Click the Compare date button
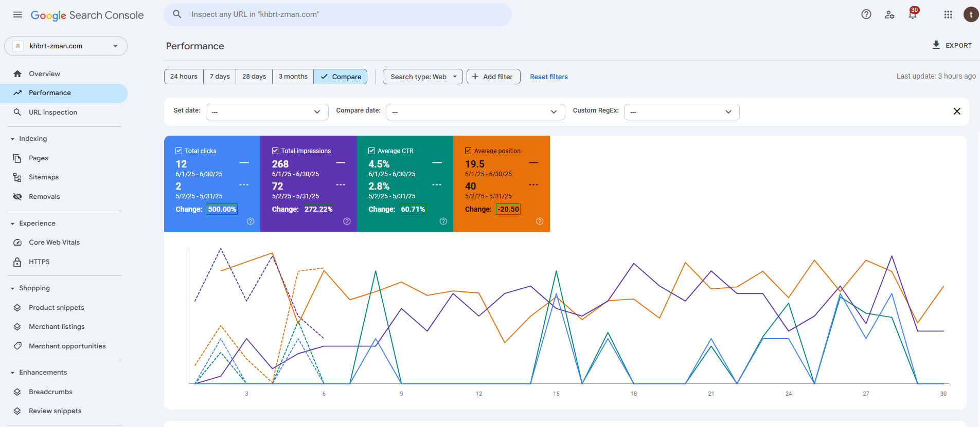This screenshot has width=980, height=427. (x=341, y=77)
